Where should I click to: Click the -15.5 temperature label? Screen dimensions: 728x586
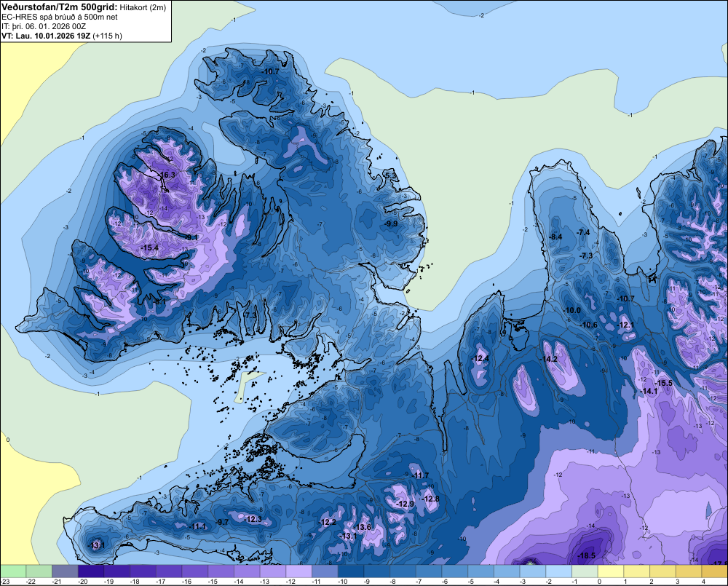click(x=663, y=383)
